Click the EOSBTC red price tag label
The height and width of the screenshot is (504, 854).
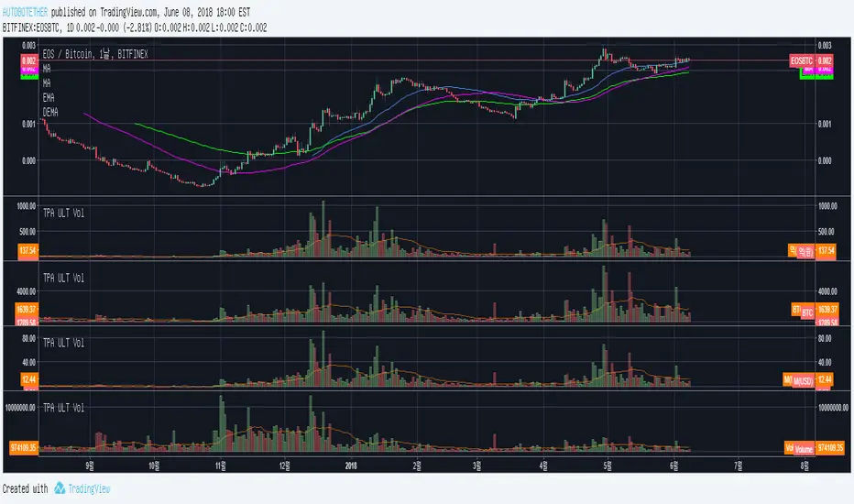point(802,60)
